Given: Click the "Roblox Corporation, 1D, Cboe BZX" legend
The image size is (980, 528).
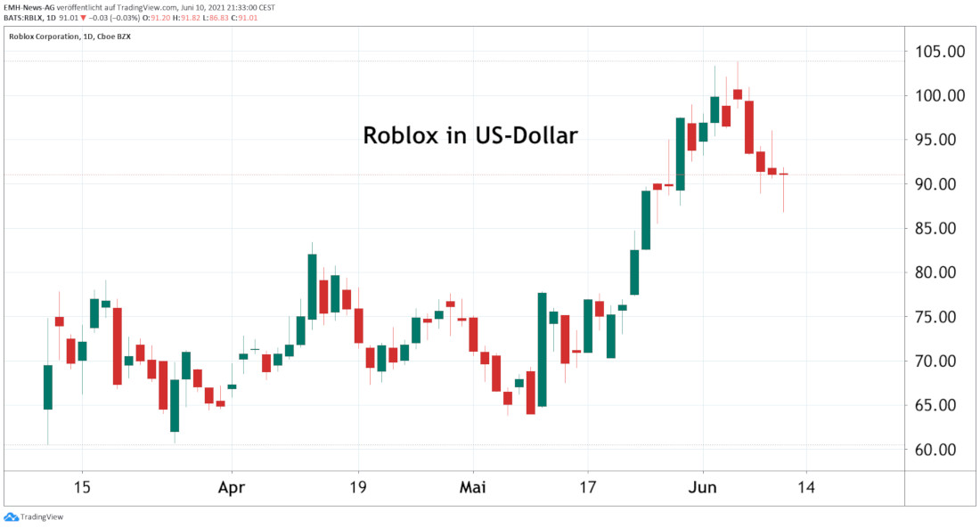Looking at the screenshot, I should click(x=65, y=37).
